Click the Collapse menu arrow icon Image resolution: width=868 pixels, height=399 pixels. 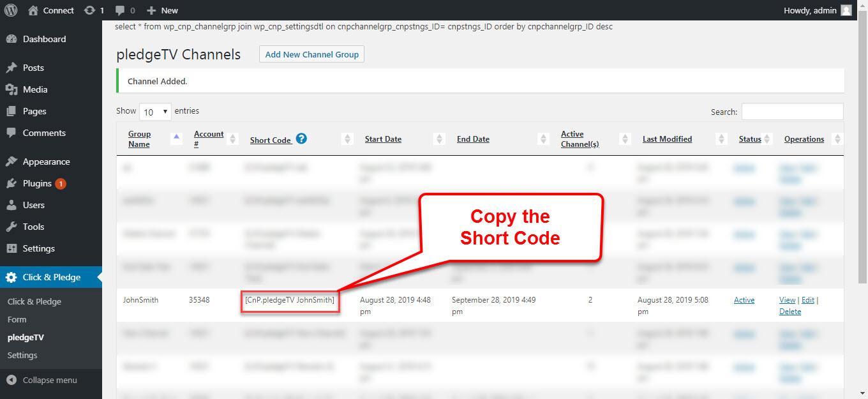pos(11,380)
